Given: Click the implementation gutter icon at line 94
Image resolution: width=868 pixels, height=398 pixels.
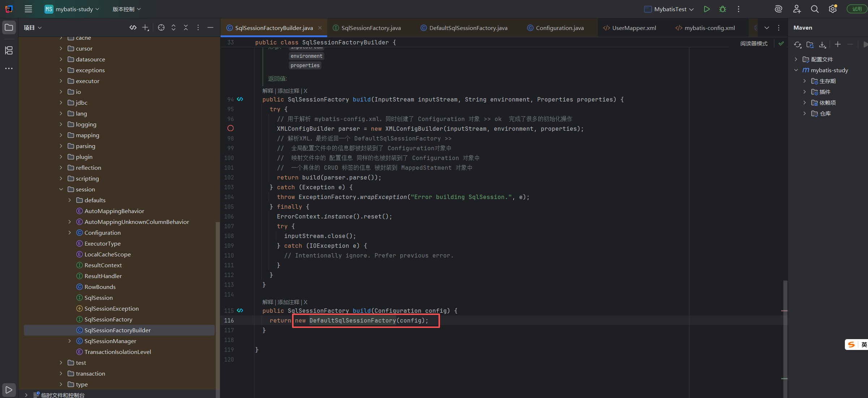Looking at the screenshot, I should pos(240,99).
